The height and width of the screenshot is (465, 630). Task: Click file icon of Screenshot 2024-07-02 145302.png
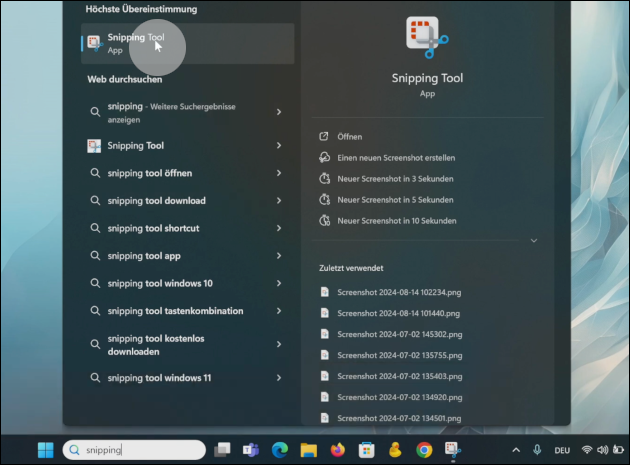(x=325, y=334)
